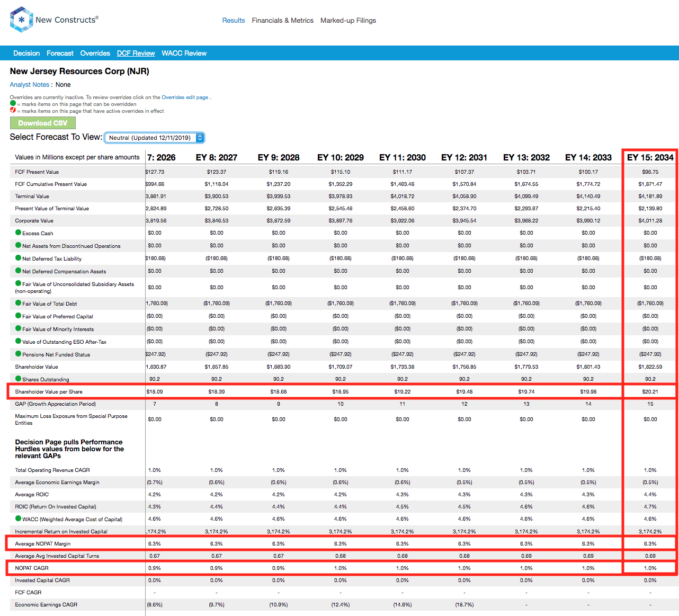Click the green override dot beside Excess Cash
This screenshot has width=679, height=616.
(19, 233)
